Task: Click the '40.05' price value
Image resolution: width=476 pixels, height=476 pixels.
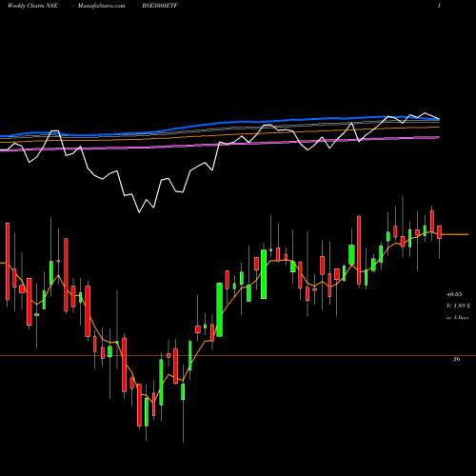Action: [x=454, y=294]
